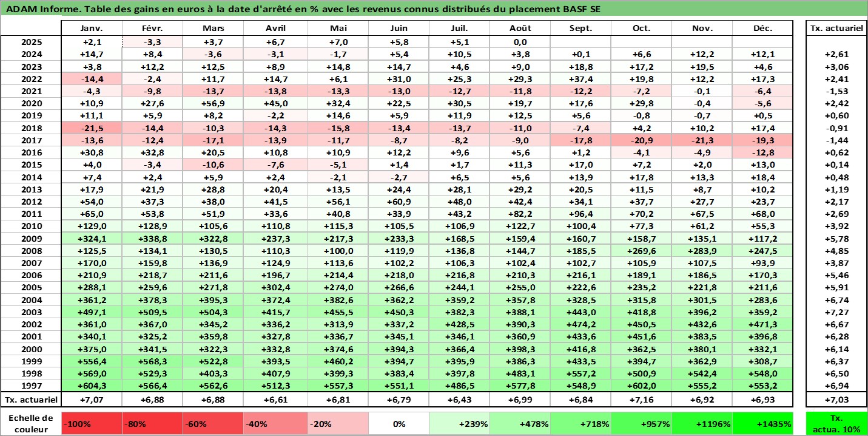Select the Janv. column header
This screenshot has height=436, width=868.
[x=92, y=29]
